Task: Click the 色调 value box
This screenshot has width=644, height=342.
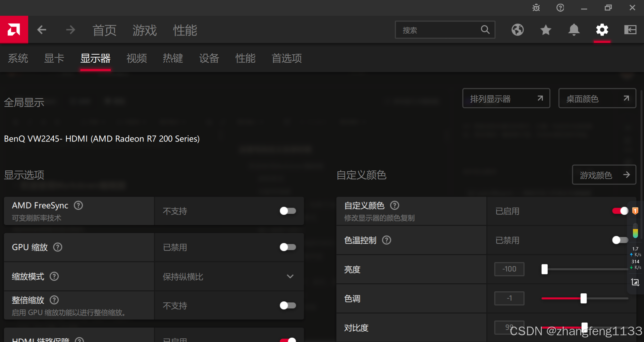Action: (509, 298)
